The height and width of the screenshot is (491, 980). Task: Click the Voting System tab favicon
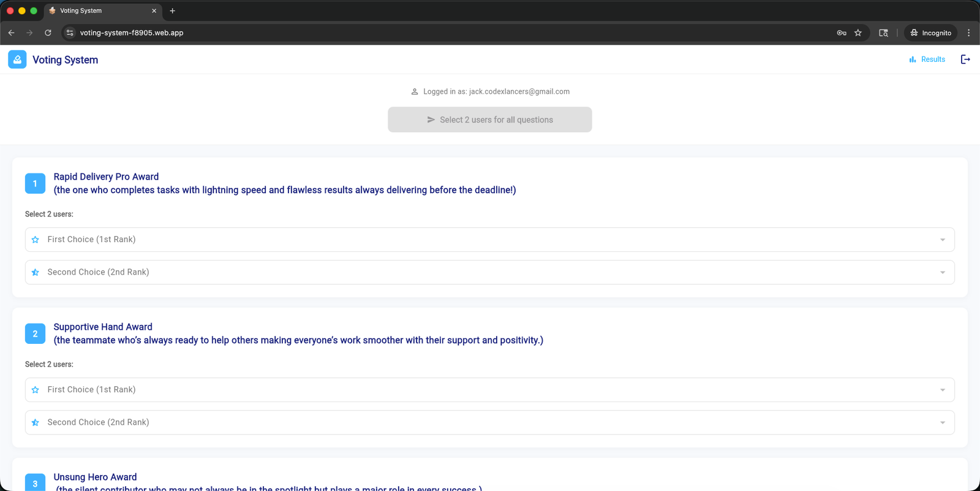tap(52, 10)
